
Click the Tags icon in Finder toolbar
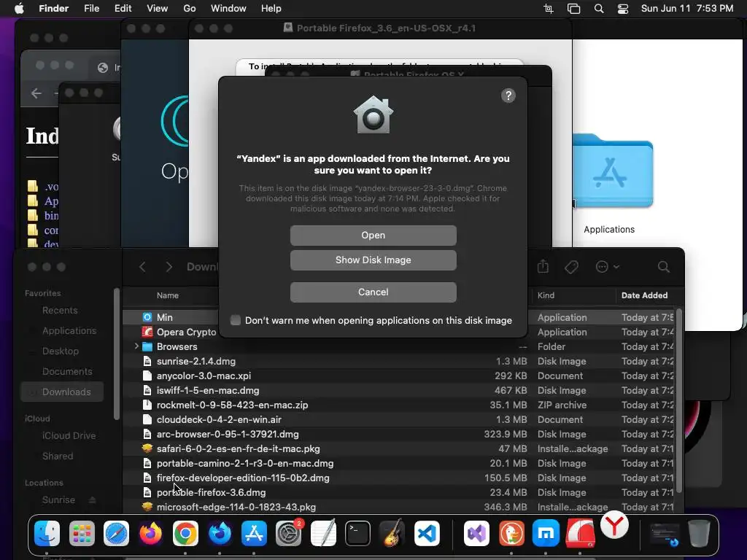point(571,267)
